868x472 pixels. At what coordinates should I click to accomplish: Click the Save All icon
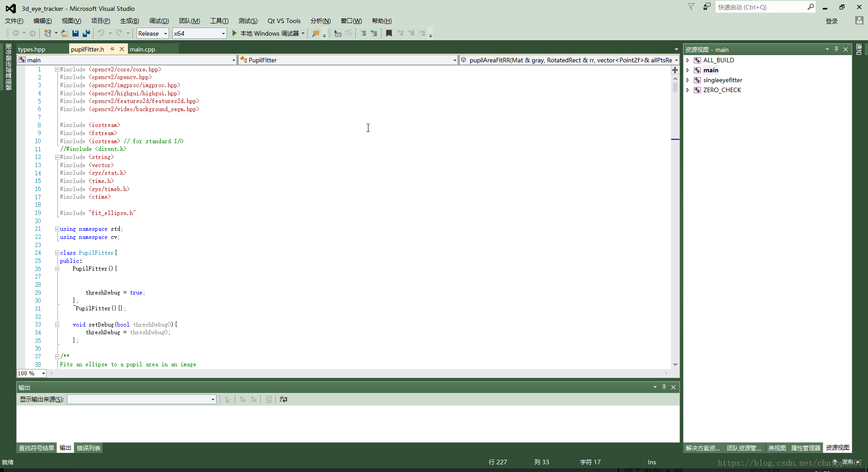(x=86, y=33)
